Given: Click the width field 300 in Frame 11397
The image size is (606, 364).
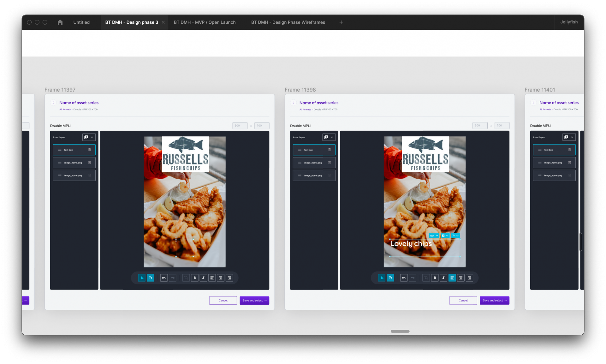Looking at the screenshot, I should 240,126.
